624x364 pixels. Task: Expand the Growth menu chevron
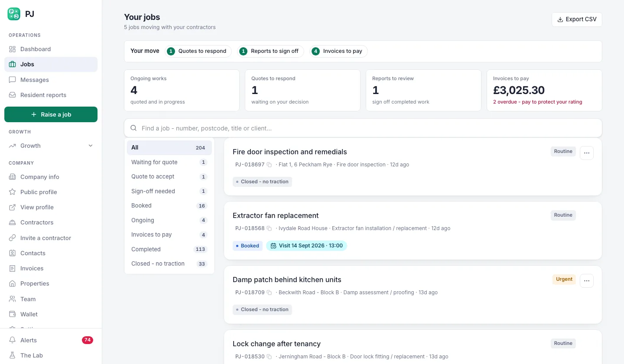(x=91, y=146)
